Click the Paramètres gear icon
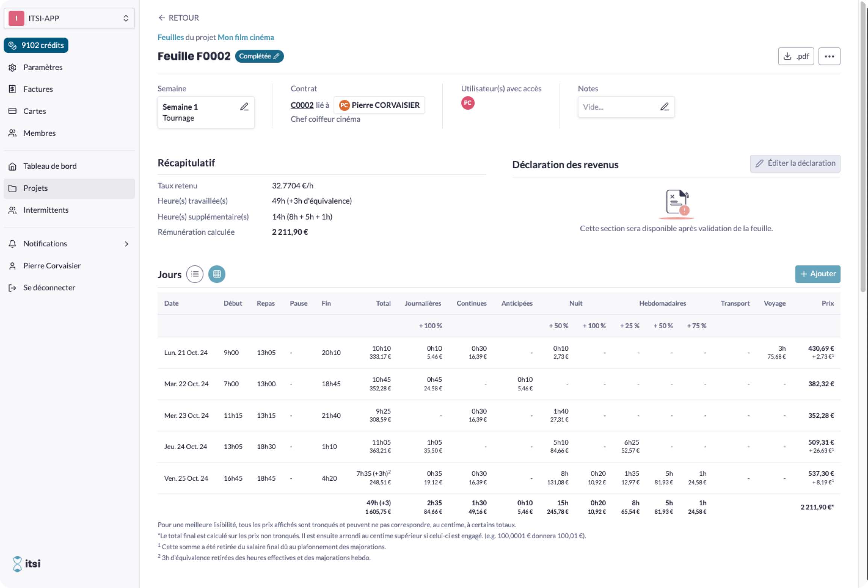This screenshot has height=588, width=868. pyautogui.click(x=12, y=68)
